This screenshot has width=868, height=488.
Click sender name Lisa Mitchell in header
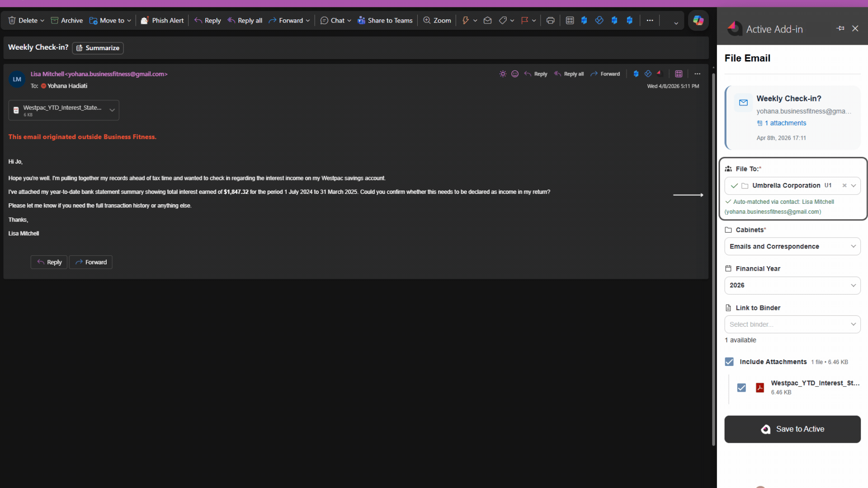coord(47,74)
